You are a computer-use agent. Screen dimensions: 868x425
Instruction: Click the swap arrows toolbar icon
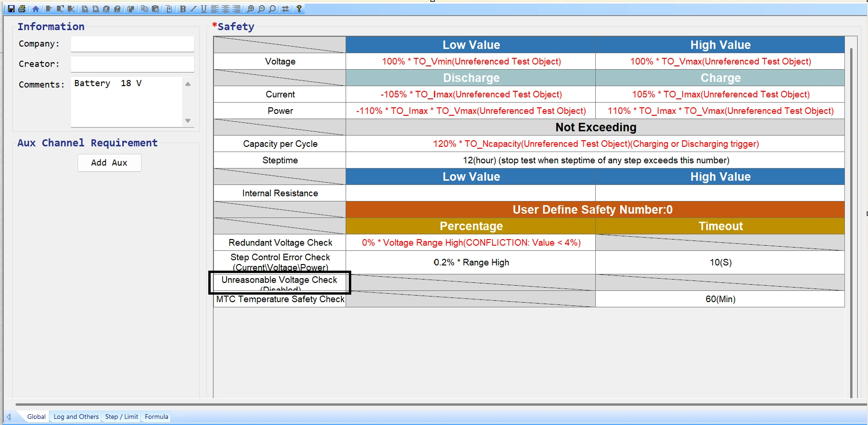click(285, 9)
